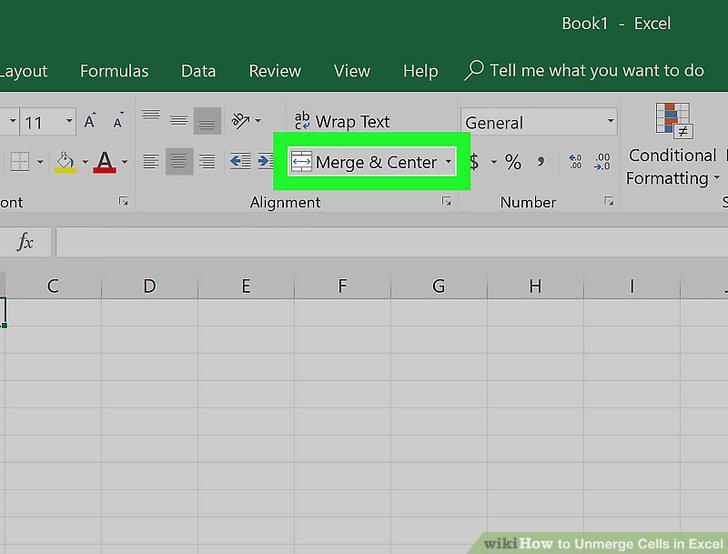Open the Data tab
Image resolution: width=728 pixels, height=554 pixels.
coord(198,71)
